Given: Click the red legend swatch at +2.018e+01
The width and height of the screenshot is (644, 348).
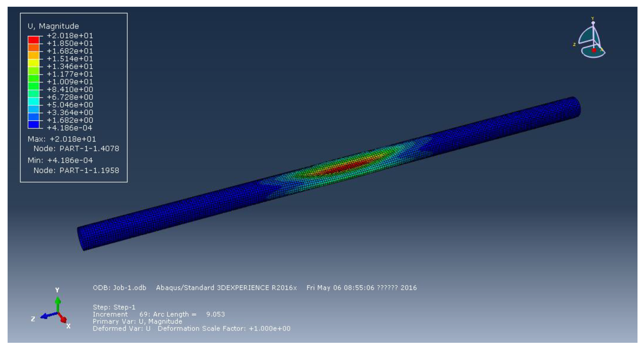Looking at the screenshot, I should pos(33,40).
